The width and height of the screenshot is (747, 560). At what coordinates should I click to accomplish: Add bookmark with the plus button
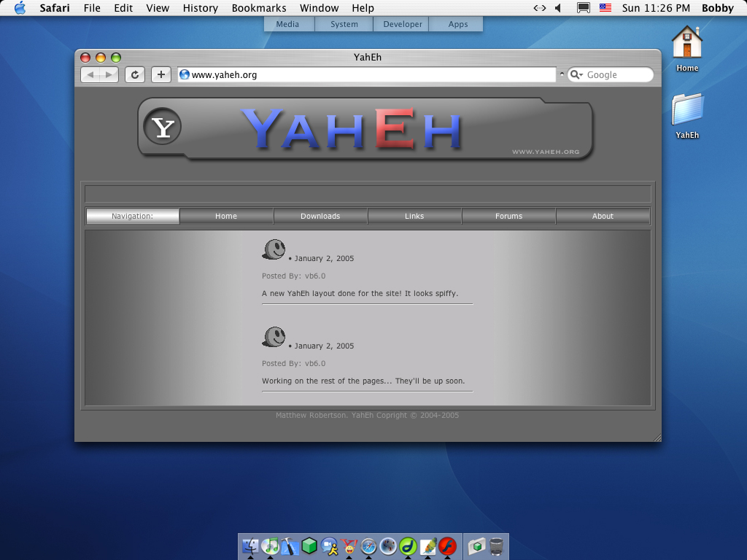[161, 75]
